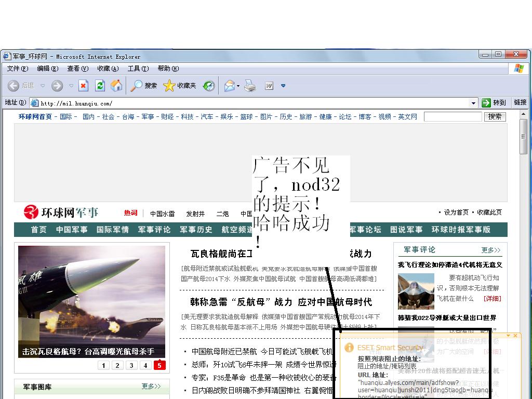The width and height of the screenshot is (532, 399).
Task: Click the vertical scrollbar up arrow
Action: click(x=524, y=114)
